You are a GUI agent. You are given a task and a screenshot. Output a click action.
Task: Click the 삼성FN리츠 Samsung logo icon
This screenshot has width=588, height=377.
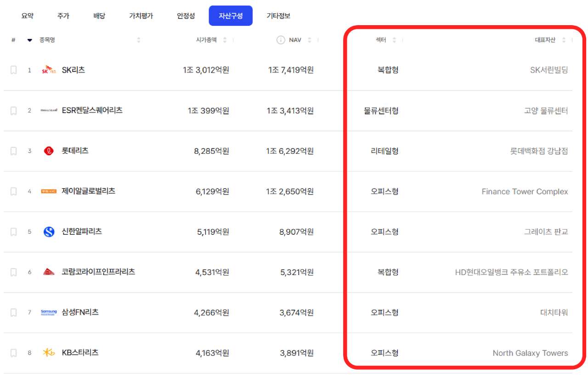pyautogui.click(x=49, y=313)
